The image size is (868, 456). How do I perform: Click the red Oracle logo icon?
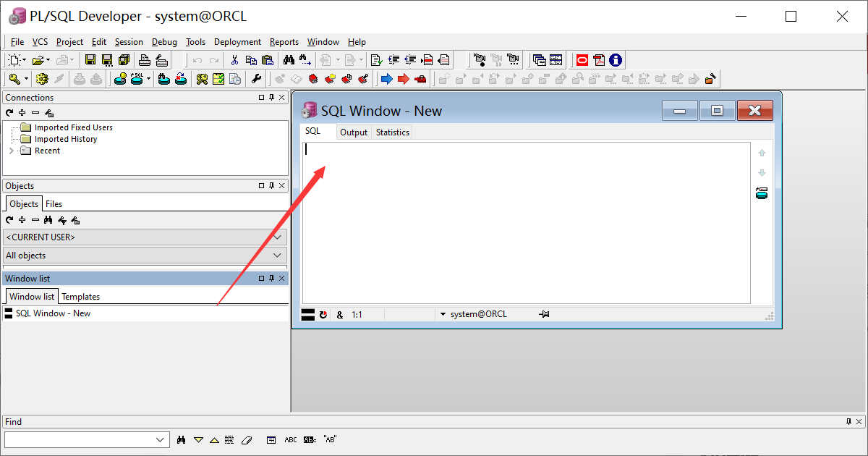(582, 60)
